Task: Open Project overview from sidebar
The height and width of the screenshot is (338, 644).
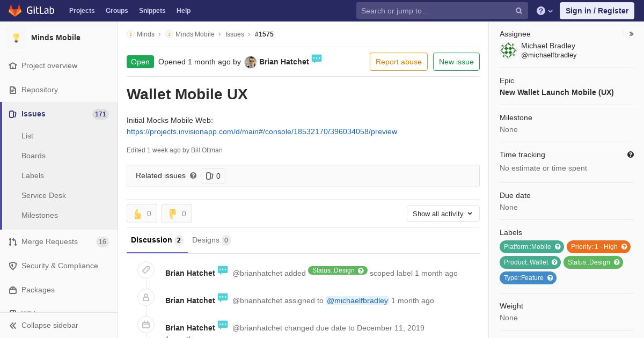Action: (x=49, y=65)
